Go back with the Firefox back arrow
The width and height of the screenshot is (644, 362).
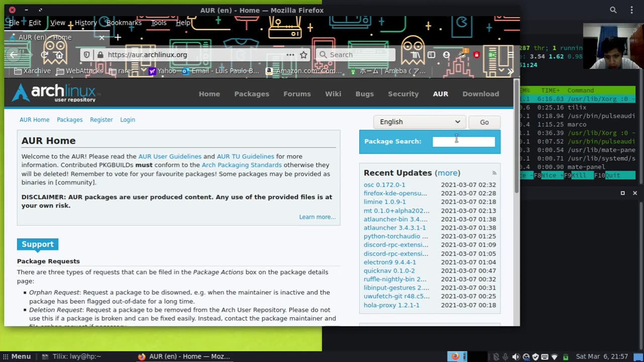coord(14,55)
